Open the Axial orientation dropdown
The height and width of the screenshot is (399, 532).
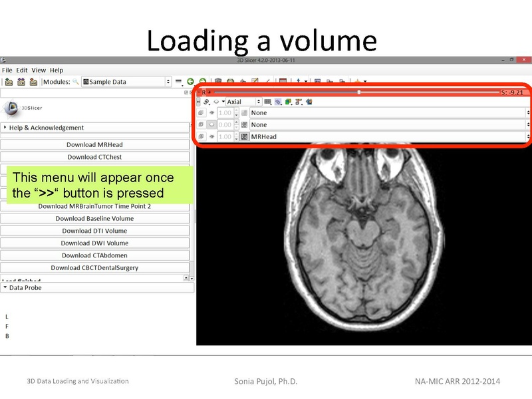pyautogui.click(x=243, y=102)
